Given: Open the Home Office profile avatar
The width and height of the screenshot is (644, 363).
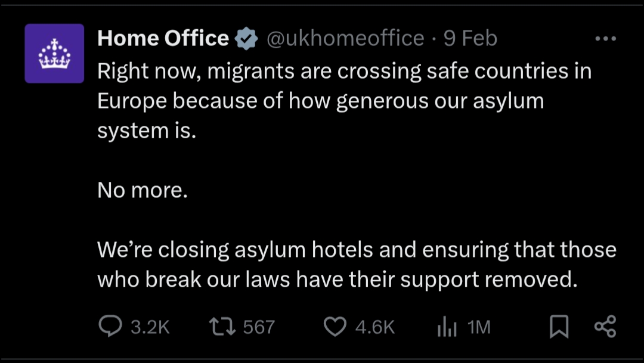Looking at the screenshot, I should coord(54,54).
